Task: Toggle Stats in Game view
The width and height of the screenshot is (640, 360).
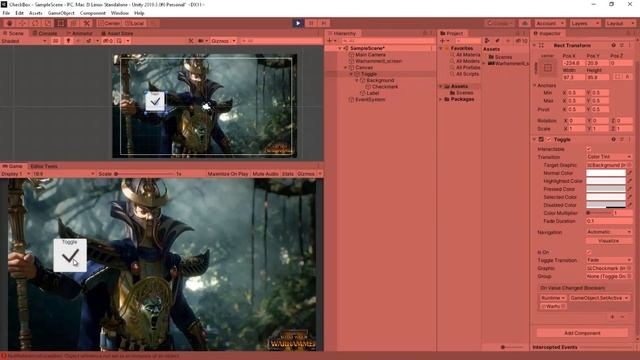Action: click(x=288, y=174)
